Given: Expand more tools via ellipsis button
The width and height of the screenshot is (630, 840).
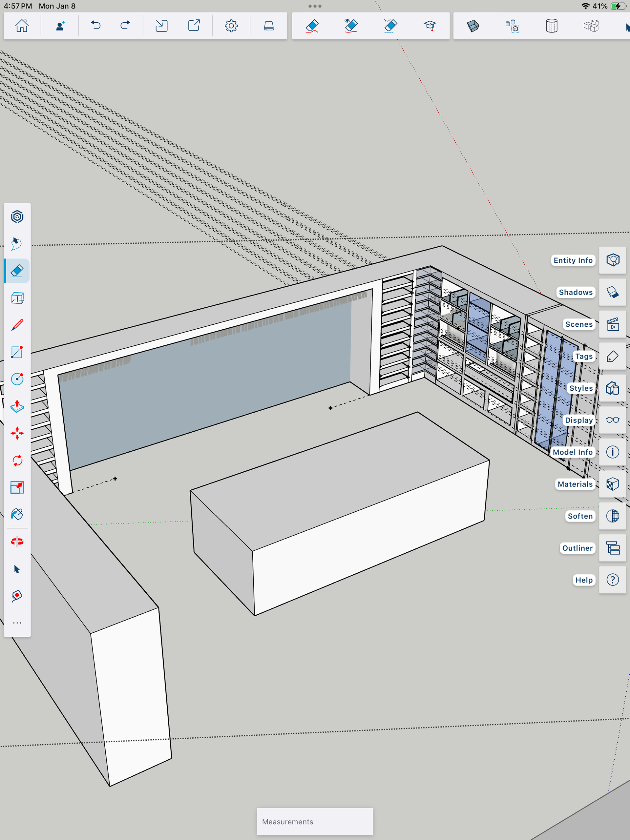Looking at the screenshot, I should pos(17,623).
